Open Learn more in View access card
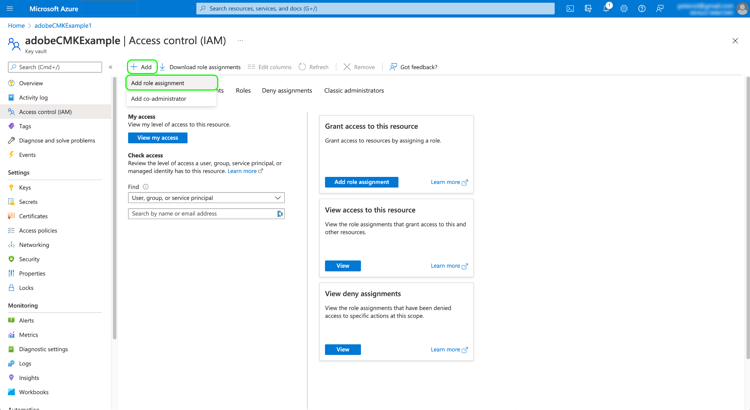 click(449, 266)
